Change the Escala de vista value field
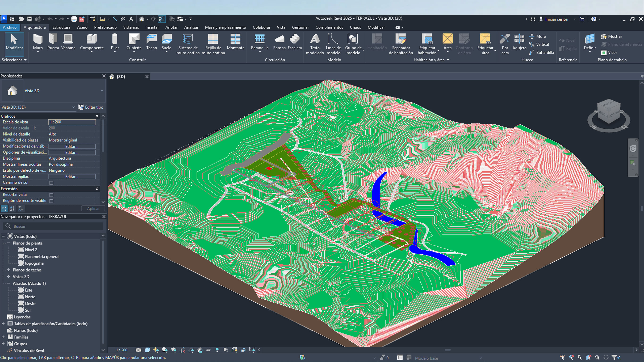 (72, 122)
